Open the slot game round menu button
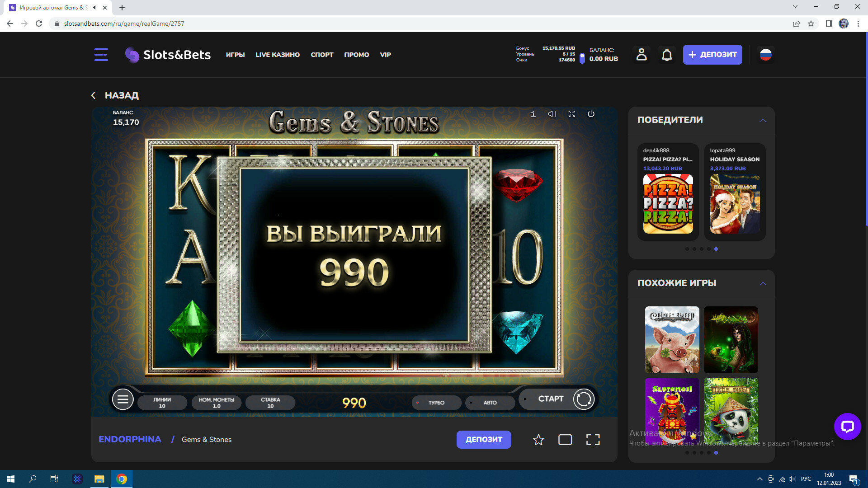 pyautogui.click(x=123, y=399)
